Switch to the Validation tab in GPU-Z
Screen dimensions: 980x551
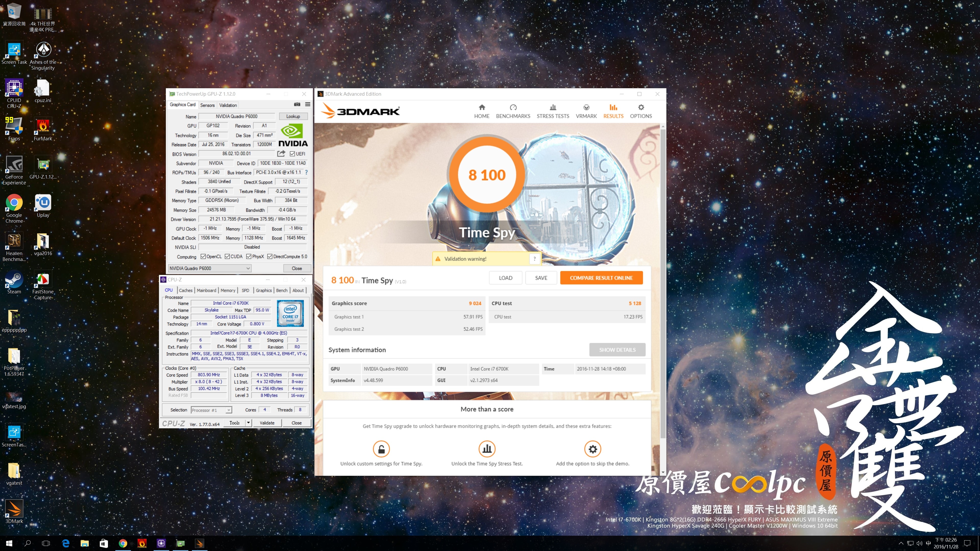(x=228, y=105)
